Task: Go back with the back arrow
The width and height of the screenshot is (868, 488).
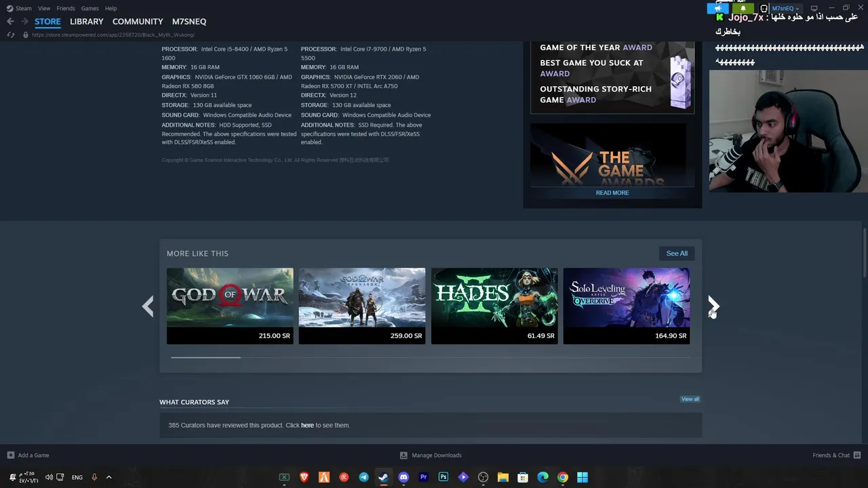Action: [x=10, y=22]
